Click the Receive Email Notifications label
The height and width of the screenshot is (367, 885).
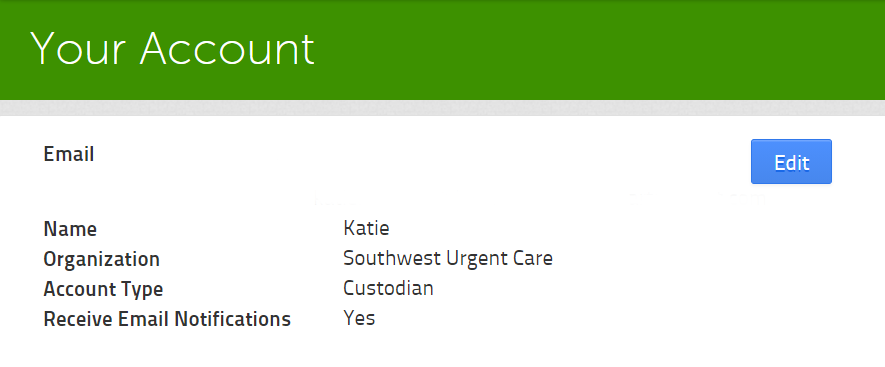(167, 320)
